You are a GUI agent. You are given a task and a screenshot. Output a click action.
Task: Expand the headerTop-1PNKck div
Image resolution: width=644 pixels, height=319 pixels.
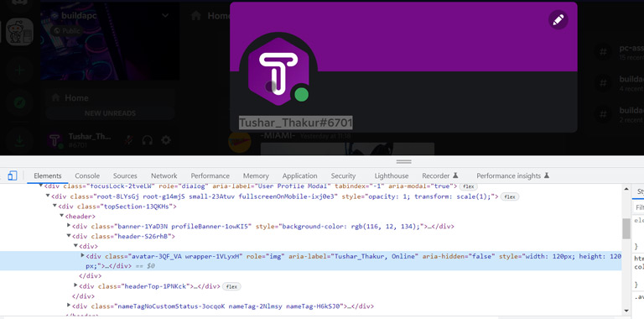(75, 285)
